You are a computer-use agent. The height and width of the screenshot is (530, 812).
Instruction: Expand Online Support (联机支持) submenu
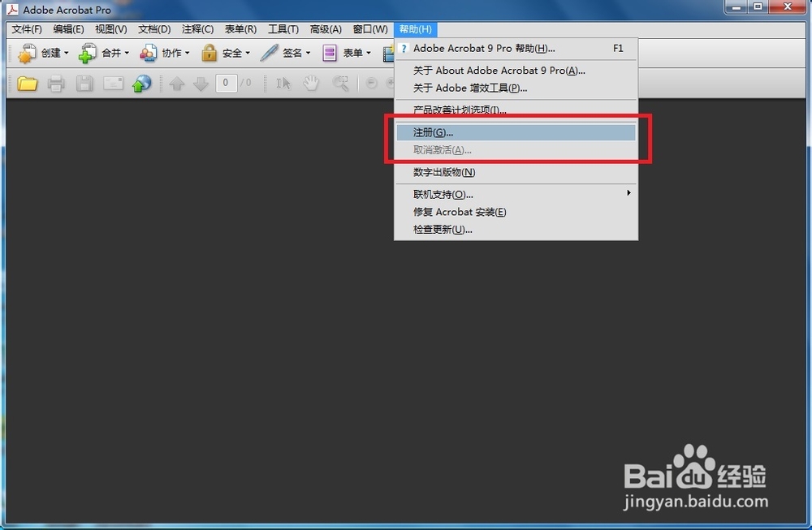(516, 194)
